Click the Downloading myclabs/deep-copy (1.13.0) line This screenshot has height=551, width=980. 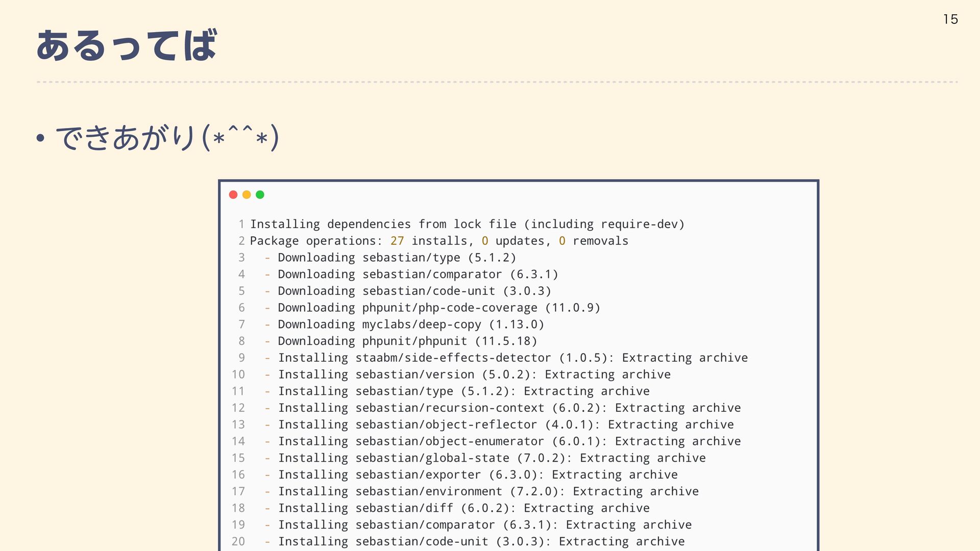[411, 324]
